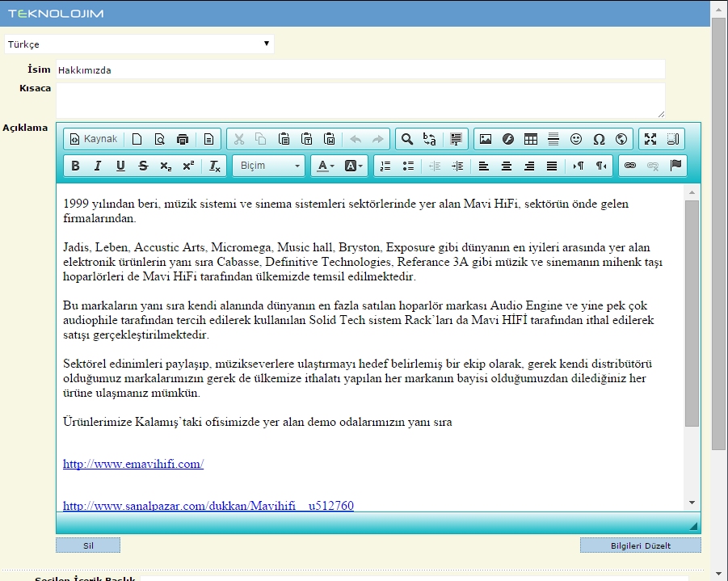Open the smiley emoticon picker
Image resolution: width=728 pixels, height=581 pixels.
576,139
